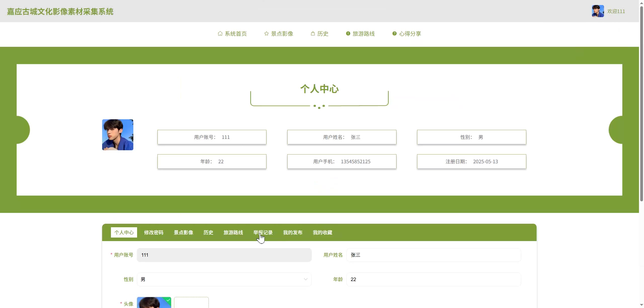Click the chevron arrow in 性别 select
The height and width of the screenshot is (308, 644).
[305, 279]
